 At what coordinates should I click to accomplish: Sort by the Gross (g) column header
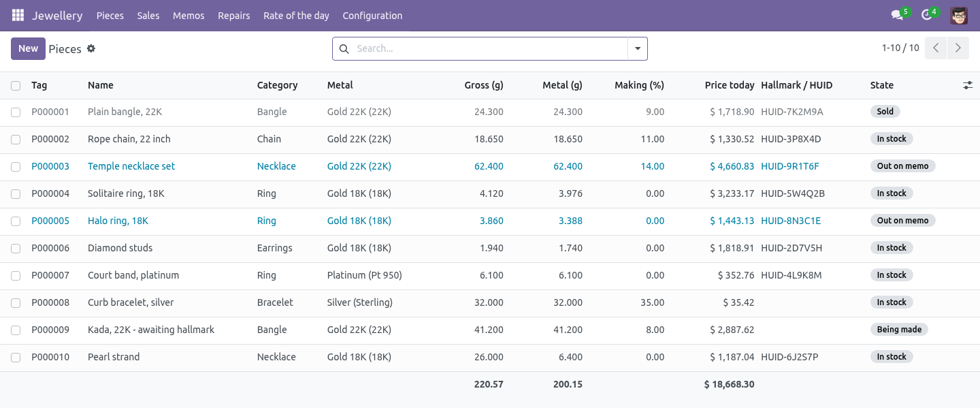484,85
